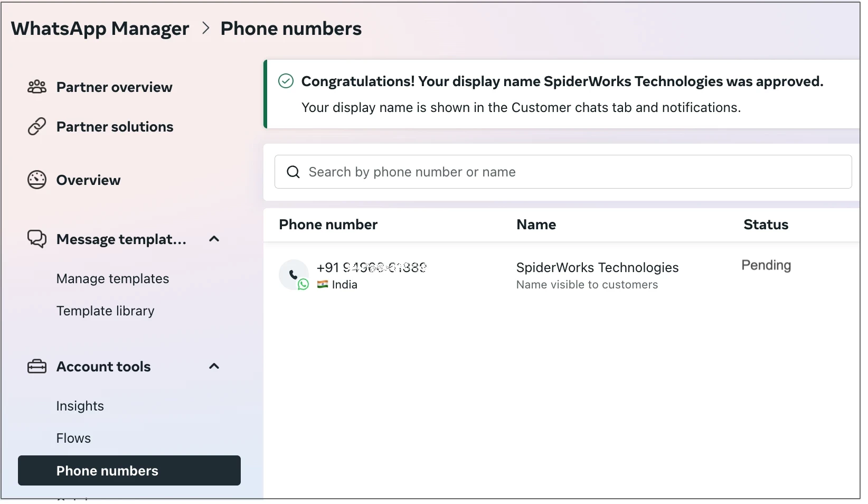Select Phone numbers in the sidebar
Screen dimensions: 868x504
(x=107, y=471)
